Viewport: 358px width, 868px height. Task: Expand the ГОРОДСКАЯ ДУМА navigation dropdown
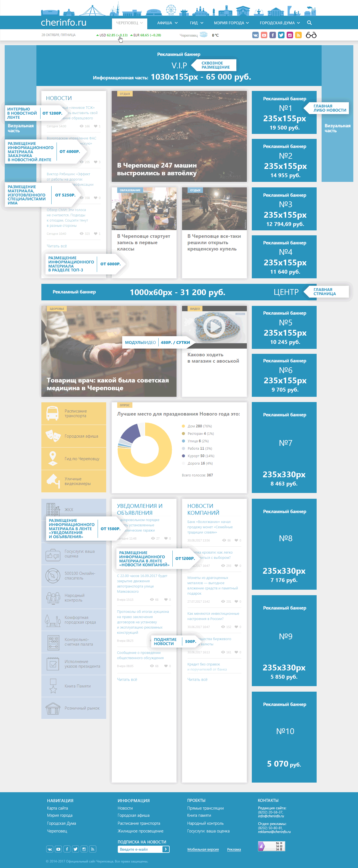point(280,23)
